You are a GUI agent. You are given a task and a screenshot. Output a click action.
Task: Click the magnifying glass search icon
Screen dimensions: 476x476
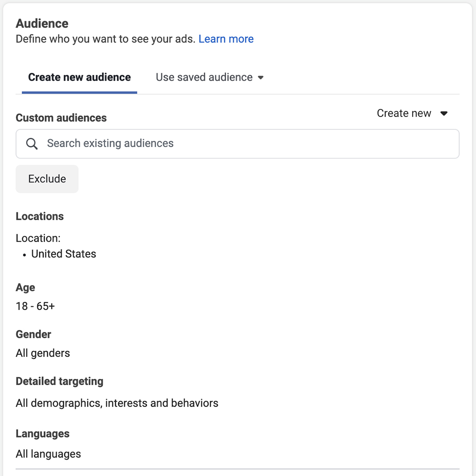32,144
